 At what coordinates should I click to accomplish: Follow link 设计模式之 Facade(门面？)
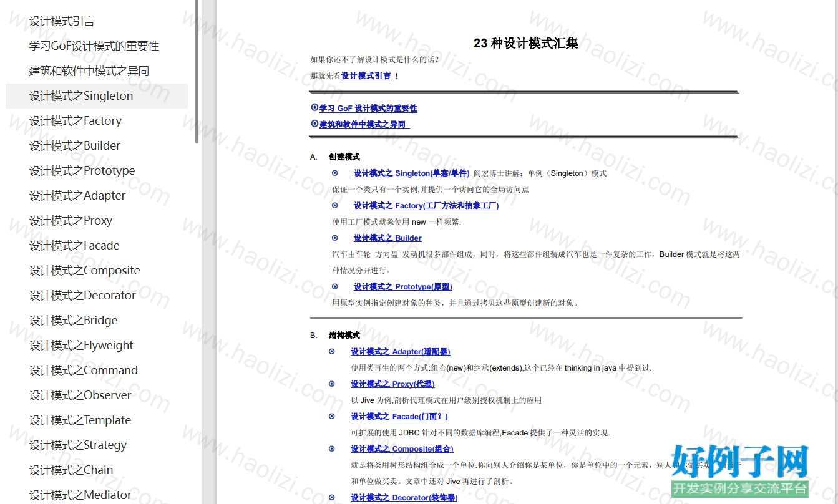pos(399,416)
